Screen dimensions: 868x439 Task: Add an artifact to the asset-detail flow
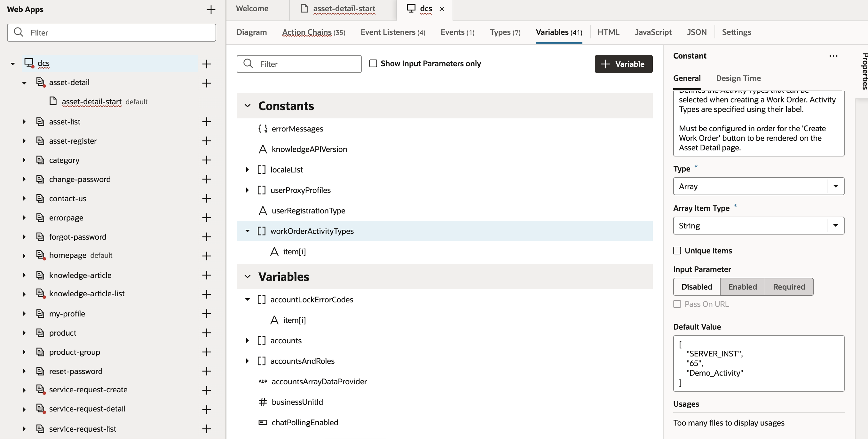tap(207, 83)
